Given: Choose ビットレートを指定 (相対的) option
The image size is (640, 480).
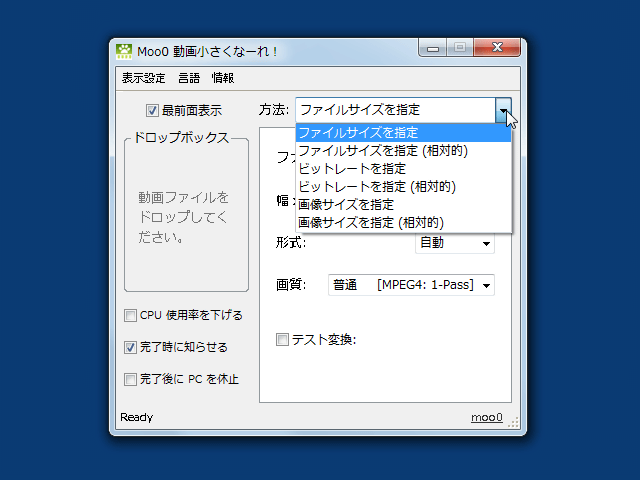Looking at the screenshot, I should [403, 187].
